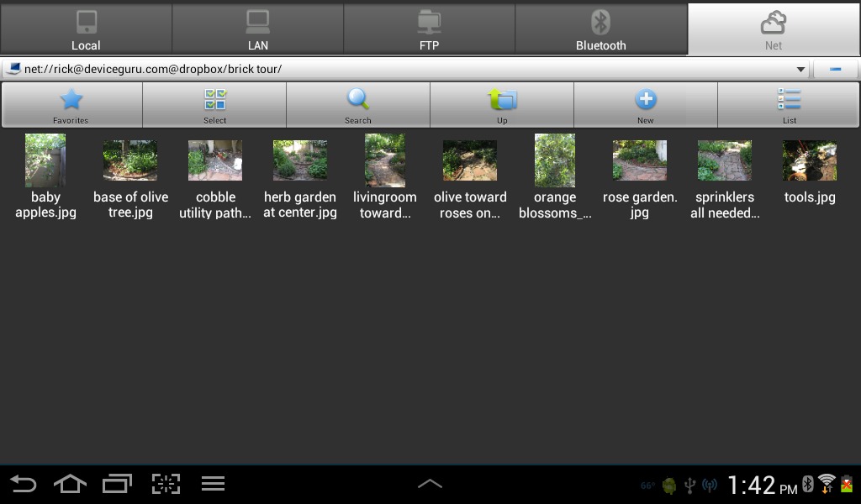Open the system menu icon
Screen dimensions: 861x504
(213, 484)
